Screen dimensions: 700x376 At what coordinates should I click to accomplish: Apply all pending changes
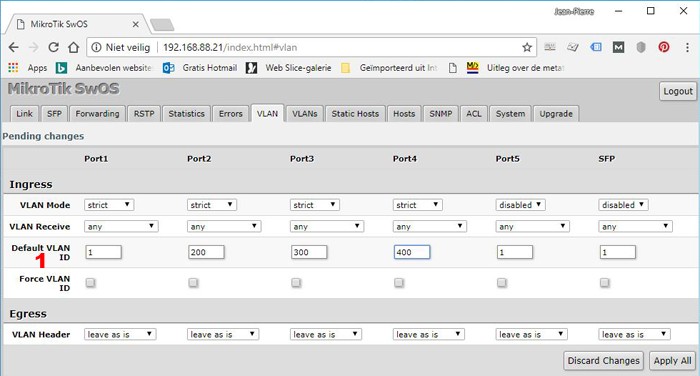point(672,361)
